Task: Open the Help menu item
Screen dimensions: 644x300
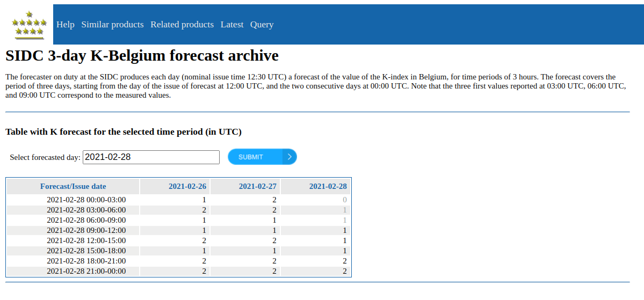Action: pyautogui.click(x=65, y=25)
